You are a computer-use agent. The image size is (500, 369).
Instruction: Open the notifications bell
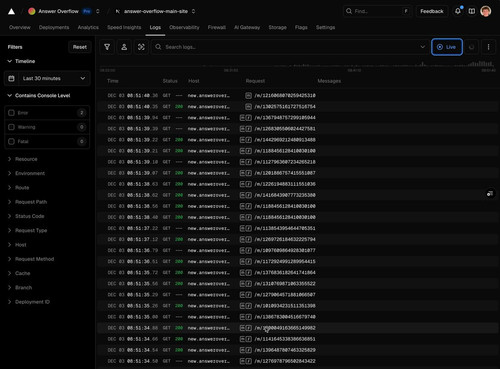coord(458,11)
